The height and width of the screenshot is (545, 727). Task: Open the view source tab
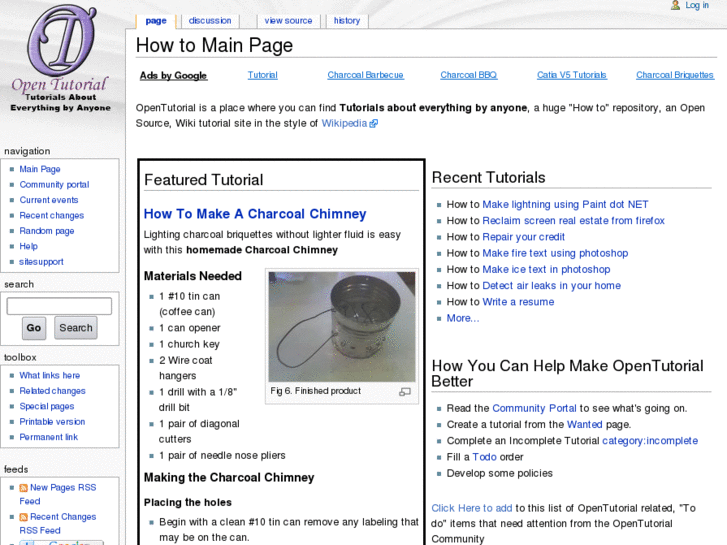(288, 21)
